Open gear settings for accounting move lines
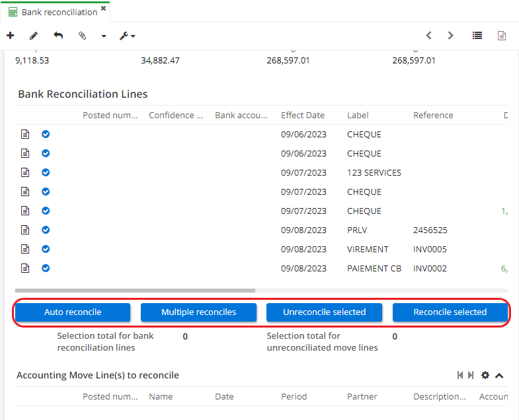Viewport: 519px width, 420px height. 485,375
